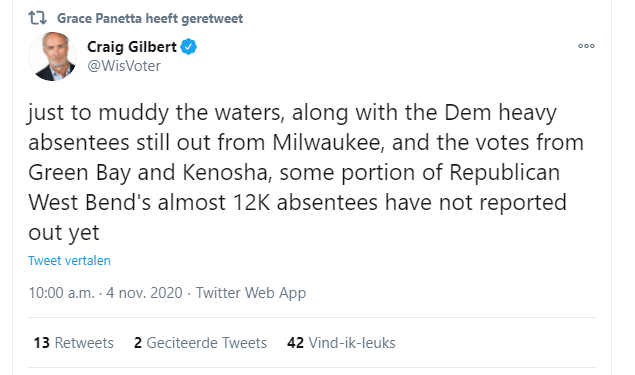Screen dimensions: 635x375
Task: View the 42 Vind-ik-leuks list
Action: [x=341, y=343]
